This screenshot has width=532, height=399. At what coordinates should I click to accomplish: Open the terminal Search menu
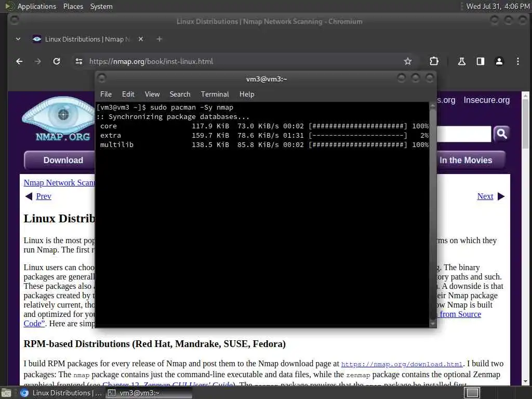(x=180, y=95)
